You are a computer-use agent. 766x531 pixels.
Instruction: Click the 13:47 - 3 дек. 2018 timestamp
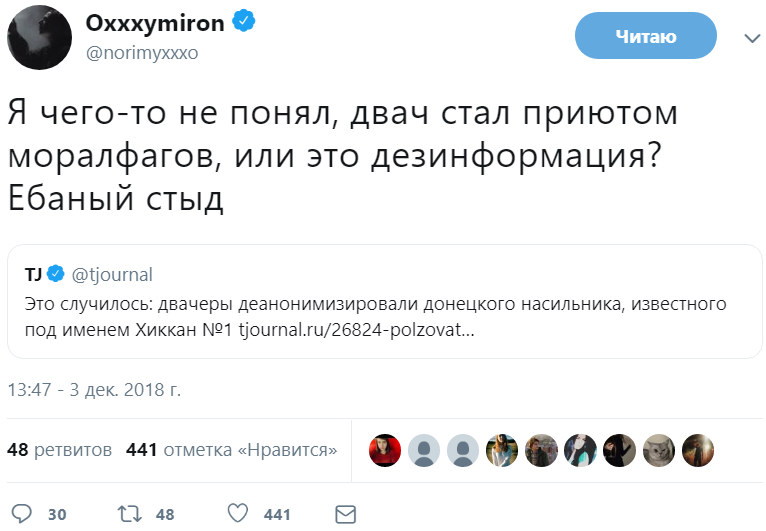[x=94, y=389]
